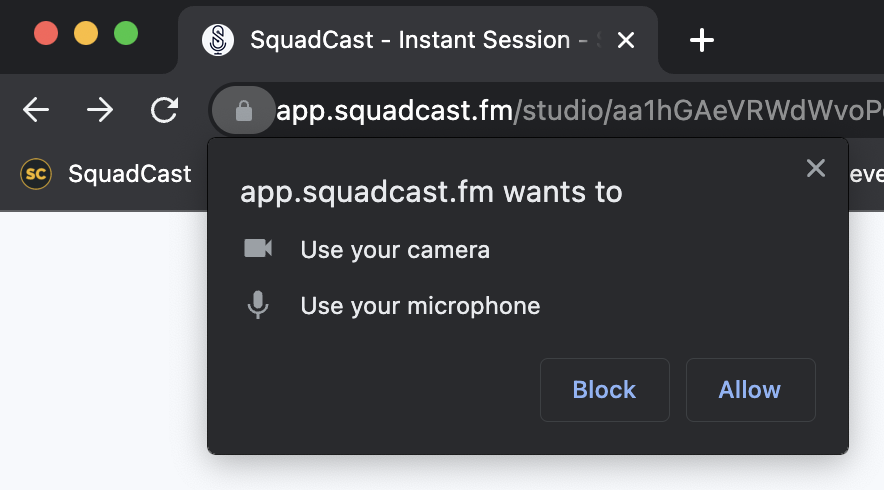The width and height of the screenshot is (884, 490).
Task: Click the Block button in the permission prompt
Action: click(604, 390)
